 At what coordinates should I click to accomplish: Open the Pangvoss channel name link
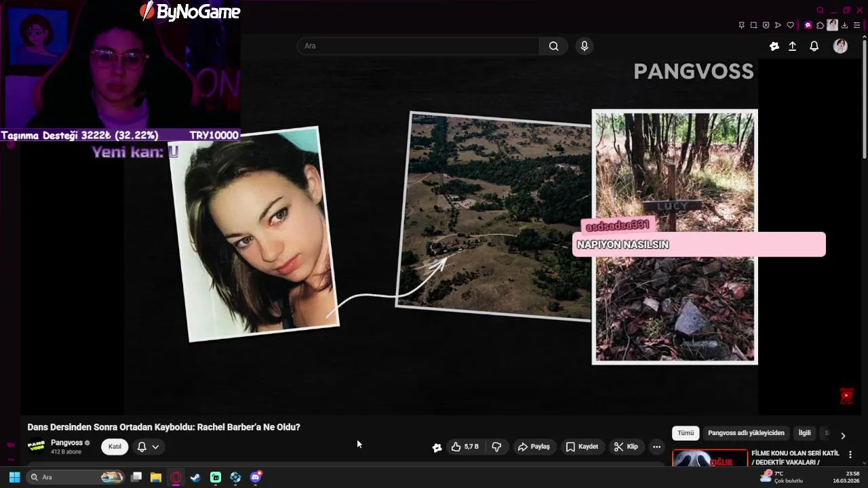click(x=66, y=443)
